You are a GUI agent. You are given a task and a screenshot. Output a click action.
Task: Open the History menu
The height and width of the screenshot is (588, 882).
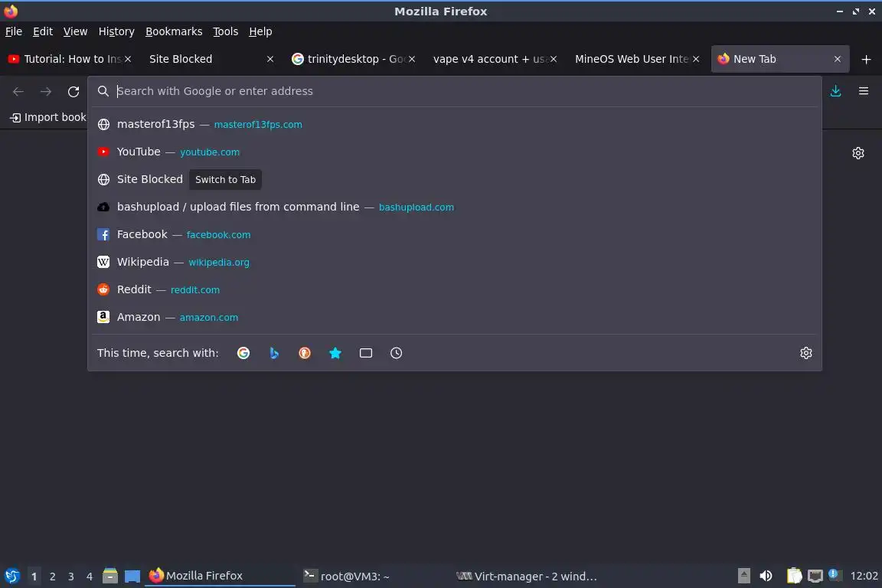tap(116, 31)
